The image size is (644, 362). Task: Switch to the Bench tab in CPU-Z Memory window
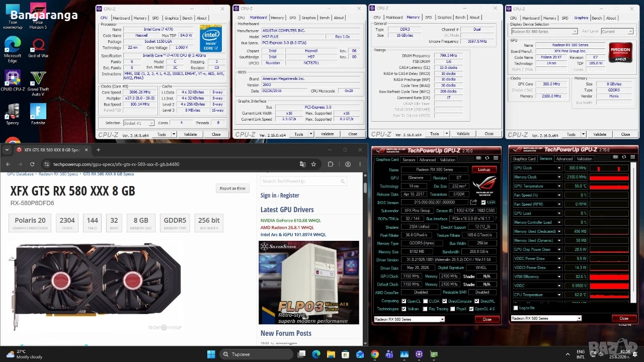[x=460, y=18]
